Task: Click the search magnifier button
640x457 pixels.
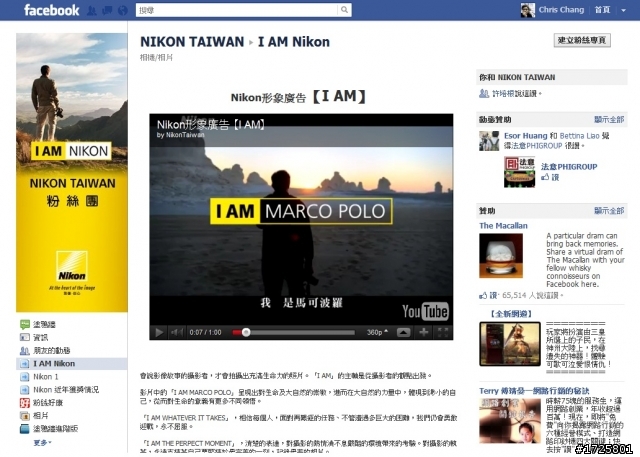Action: (x=344, y=10)
